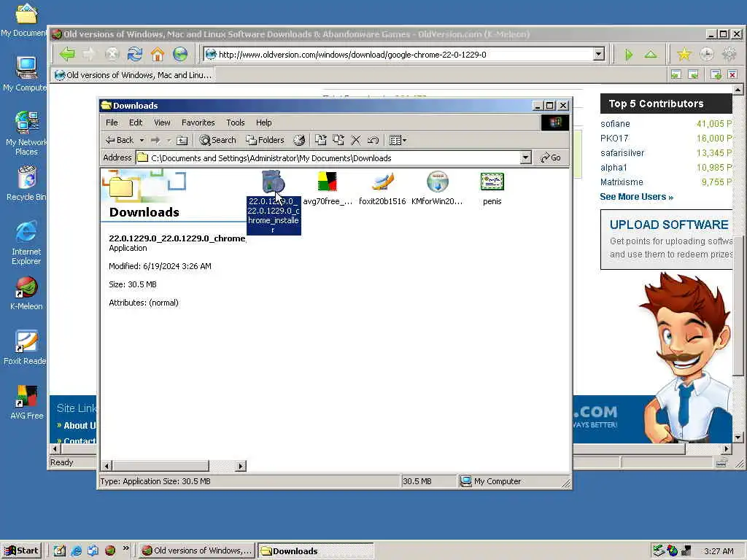Open Explorer Edit menu
This screenshot has height=560, width=747.
tap(136, 122)
